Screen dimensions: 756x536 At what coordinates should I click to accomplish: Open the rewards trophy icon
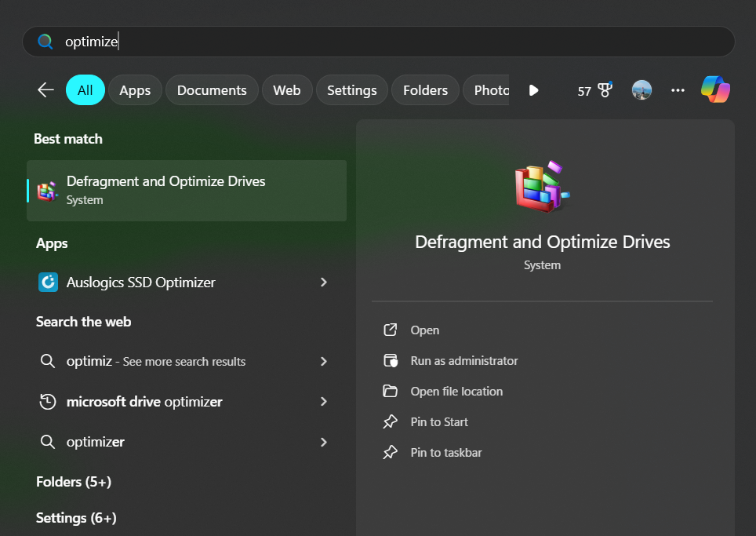tap(605, 90)
